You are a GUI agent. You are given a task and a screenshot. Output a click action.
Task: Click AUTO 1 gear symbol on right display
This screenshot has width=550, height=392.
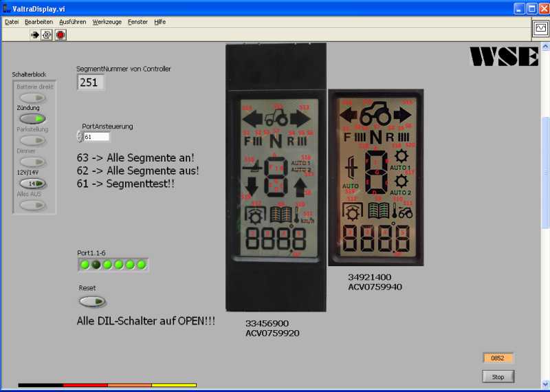point(401,157)
